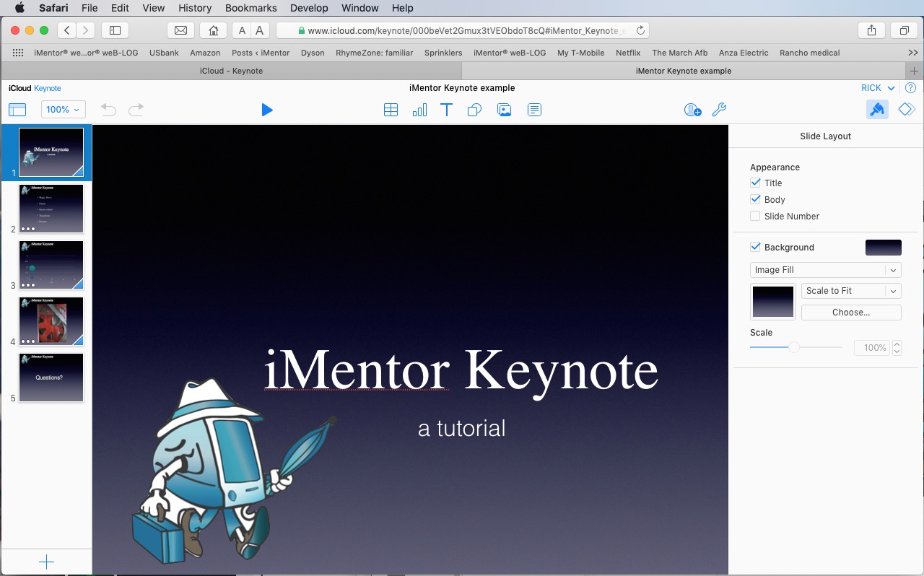
Task: Open the USbank bookmark
Action: tap(164, 53)
